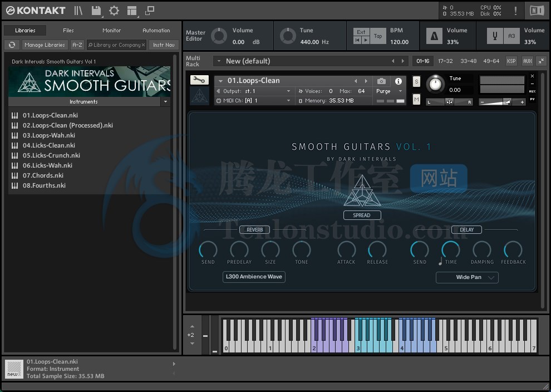Click the transport rewind button
551x392 pixels.
click(x=357, y=40)
